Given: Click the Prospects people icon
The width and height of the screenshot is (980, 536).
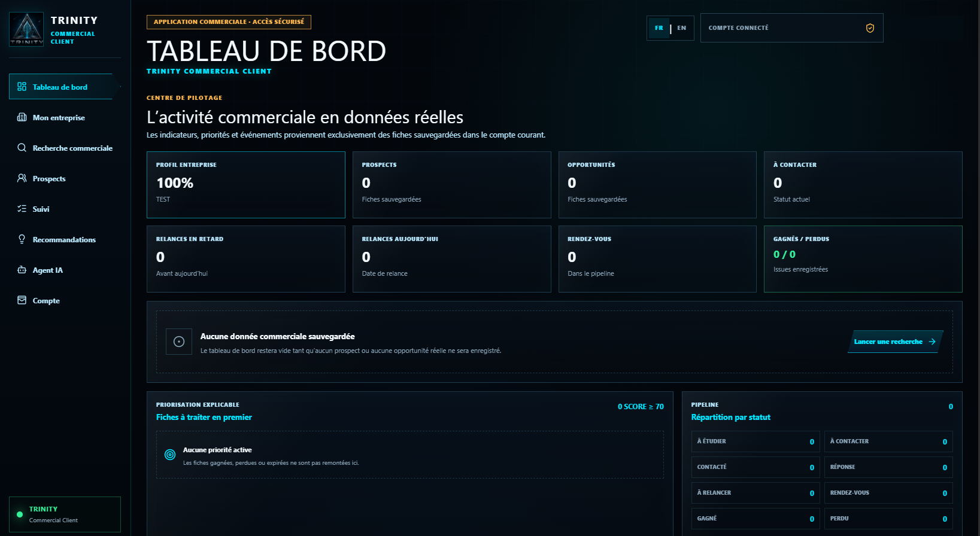Looking at the screenshot, I should pos(22,178).
